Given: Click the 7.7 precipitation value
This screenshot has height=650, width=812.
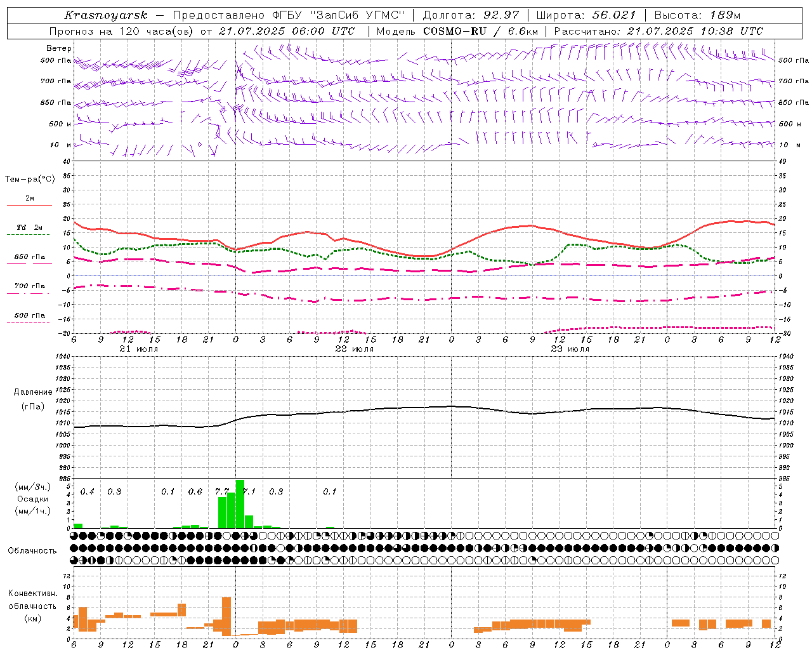Looking at the screenshot, I should (x=221, y=492).
